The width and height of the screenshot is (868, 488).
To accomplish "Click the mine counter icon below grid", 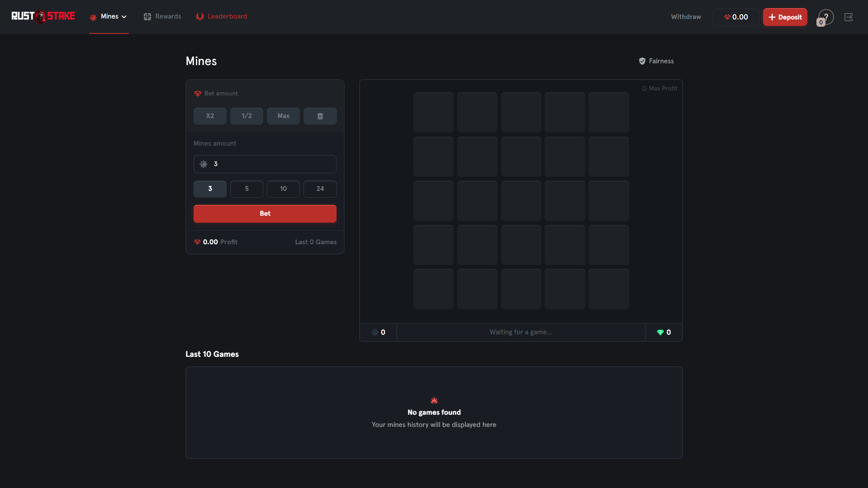I will click(375, 332).
